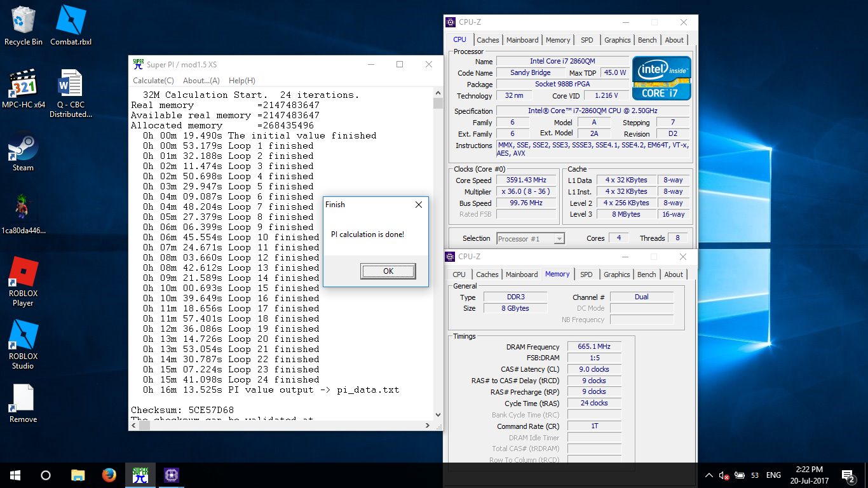Click Super PI window title icon
The height and width of the screenshot is (488, 868).
[138, 64]
